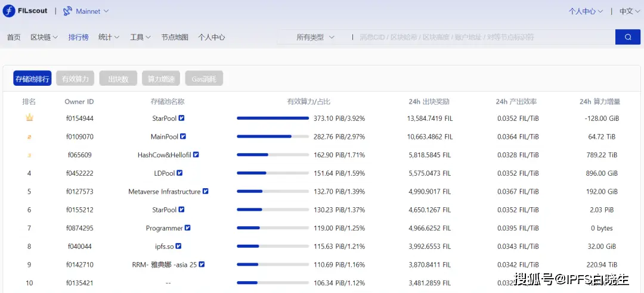Open owner ID f0154944
The image size is (644, 293).
pos(80,118)
